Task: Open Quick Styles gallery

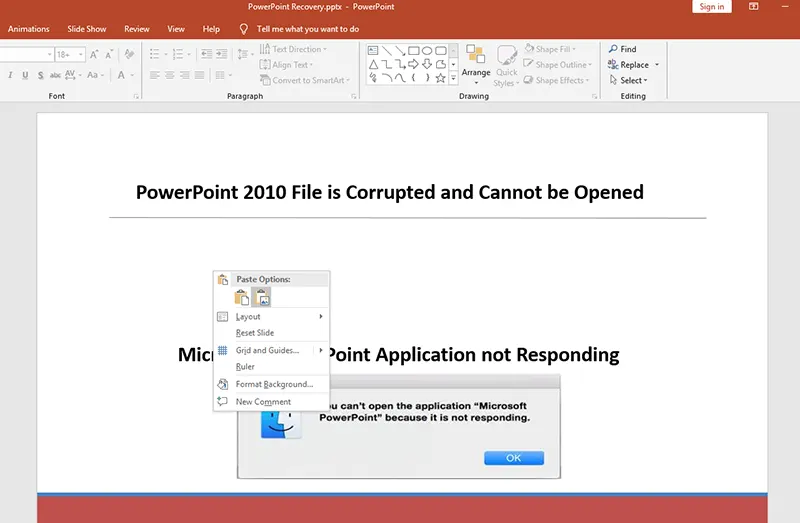Action: point(506,66)
